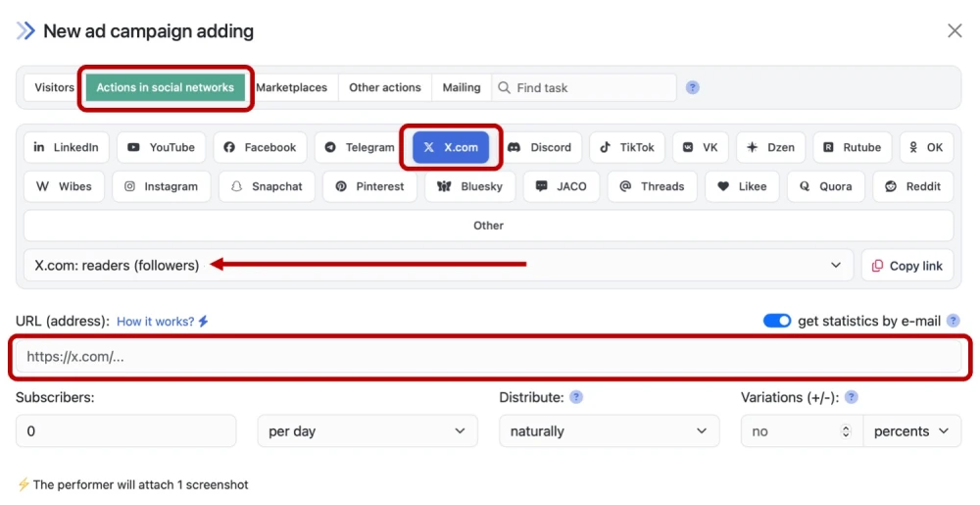Image resolution: width=980 pixels, height=505 pixels.
Task: Click help icon beside Variations (+/-)
Action: point(852,397)
